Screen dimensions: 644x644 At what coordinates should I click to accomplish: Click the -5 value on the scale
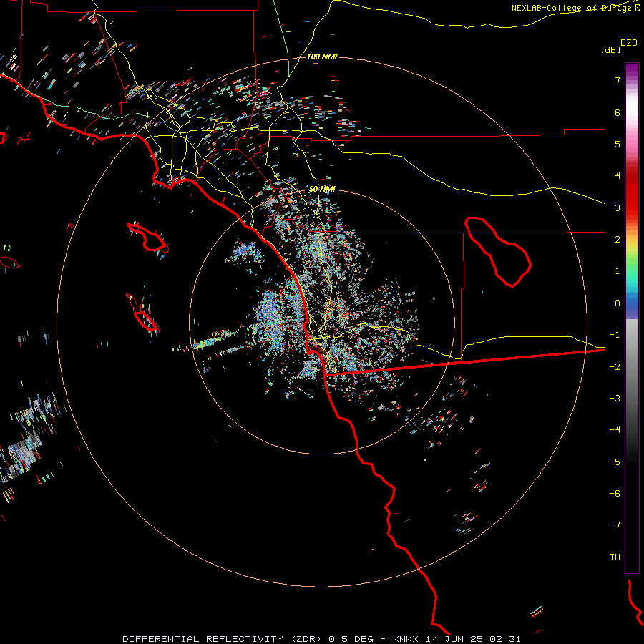[615, 462]
